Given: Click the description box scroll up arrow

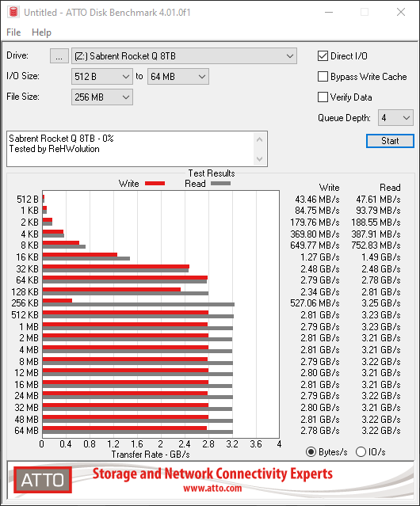Looking at the screenshot, I should pos(260,139).
